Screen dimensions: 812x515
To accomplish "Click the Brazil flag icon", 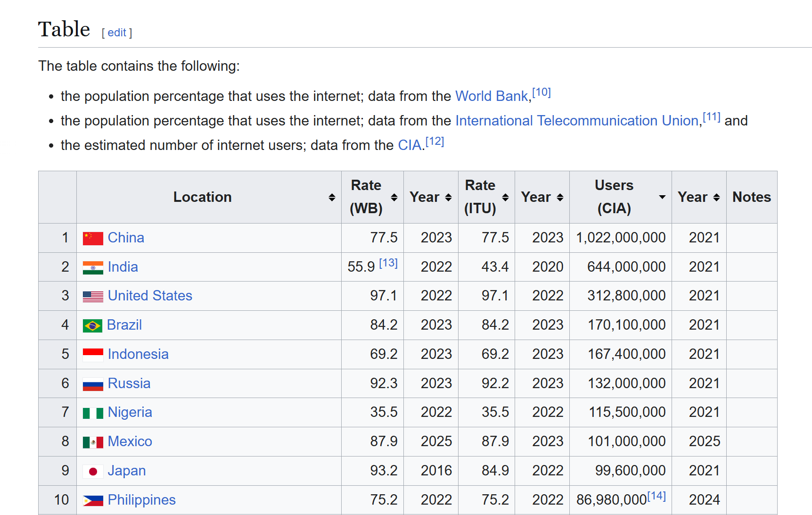I will 92,325.
